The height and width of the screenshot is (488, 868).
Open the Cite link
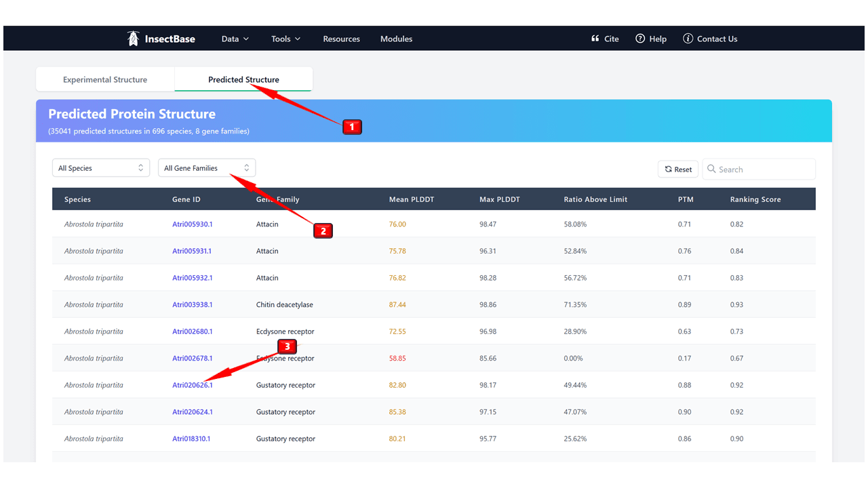pyautogui.click(x=605, y=39)
